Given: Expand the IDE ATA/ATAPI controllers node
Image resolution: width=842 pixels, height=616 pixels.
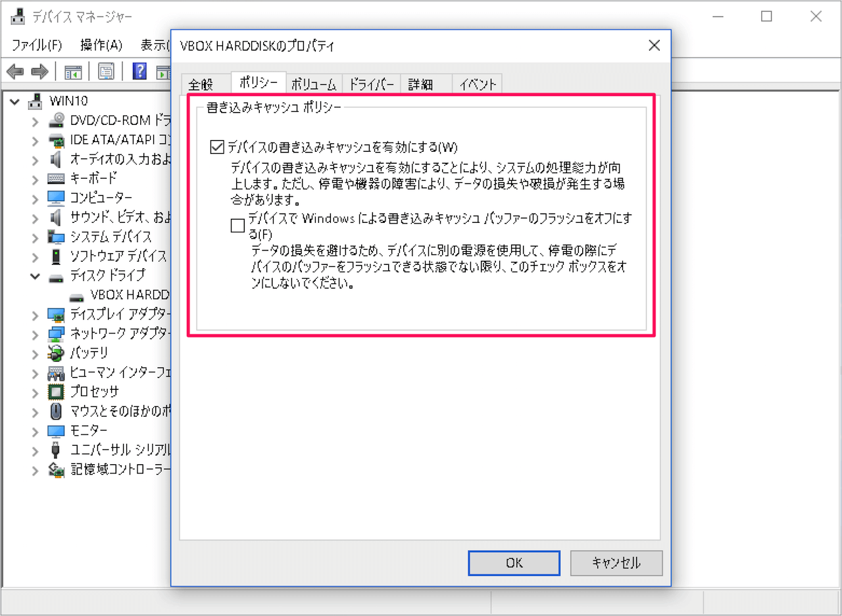Looking at the screenshot, I should tap(36, 140).
